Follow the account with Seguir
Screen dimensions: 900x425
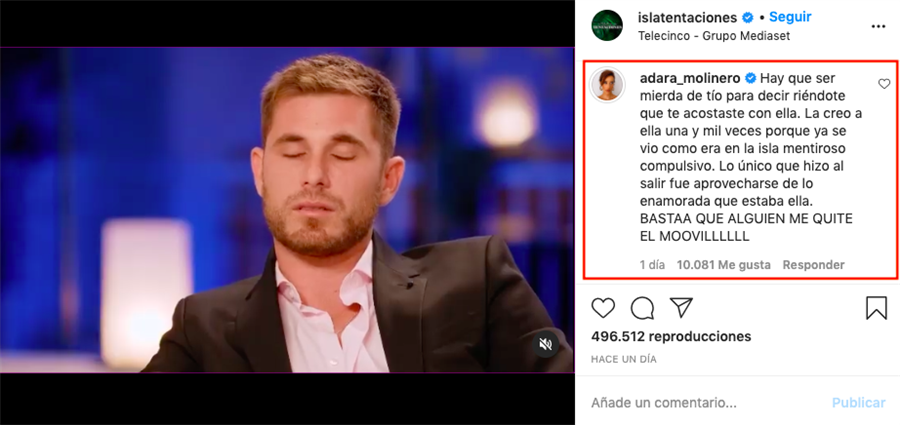(791, 17)
